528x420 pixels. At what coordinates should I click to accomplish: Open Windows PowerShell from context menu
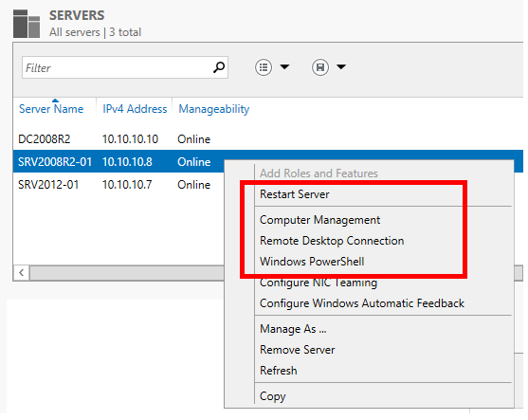click(x=312, y=262)
